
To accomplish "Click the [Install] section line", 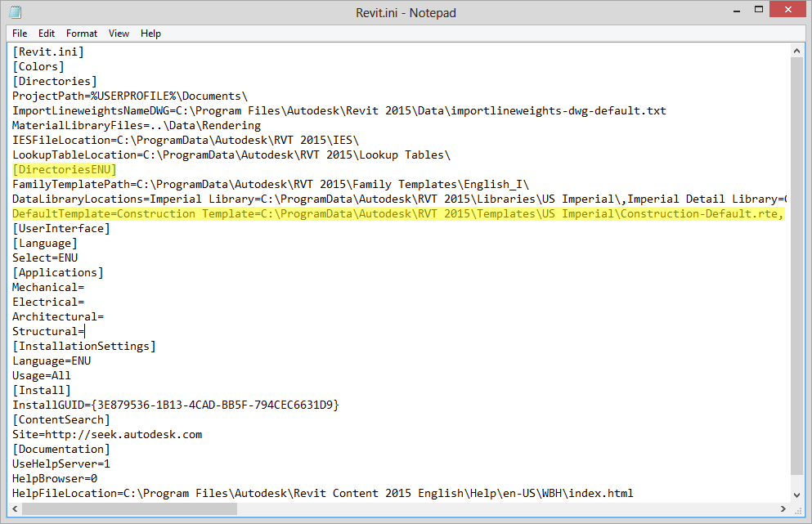I will pos(42,391).
